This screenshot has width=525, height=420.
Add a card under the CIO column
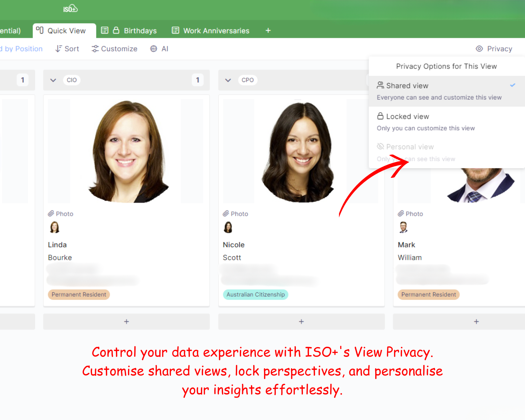pyautogui.click(x=126, y=322)
